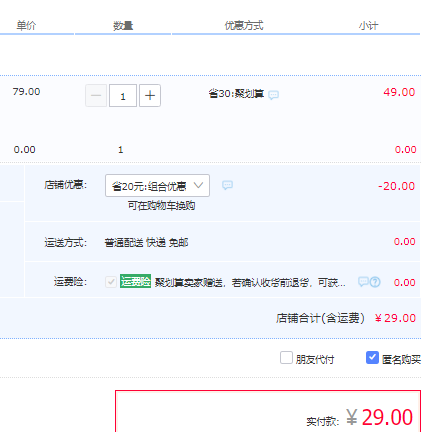
Task: Click the 小计 column header
Action: click(x=369, y=26)
